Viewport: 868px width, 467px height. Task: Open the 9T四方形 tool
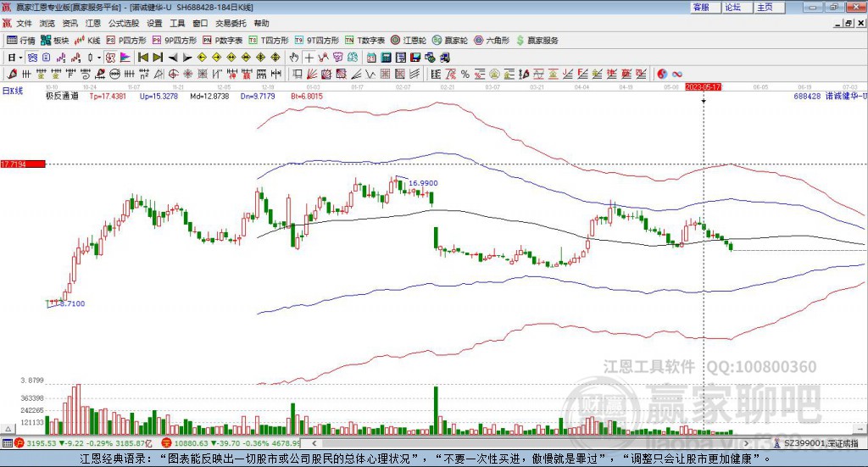coord(317,41)
